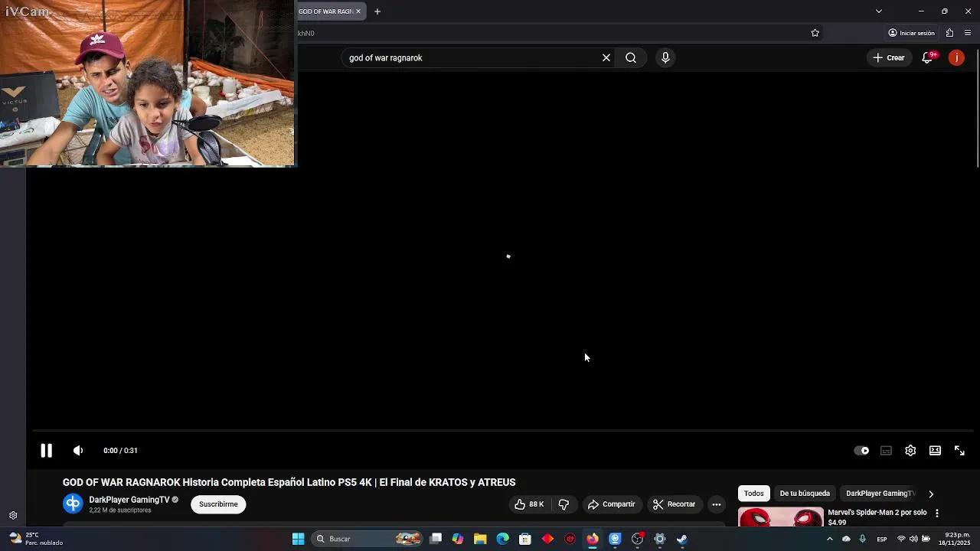Open Marvel's Spider-Man 2 thumbnail
Screen dimensions: 980x551
781,517
